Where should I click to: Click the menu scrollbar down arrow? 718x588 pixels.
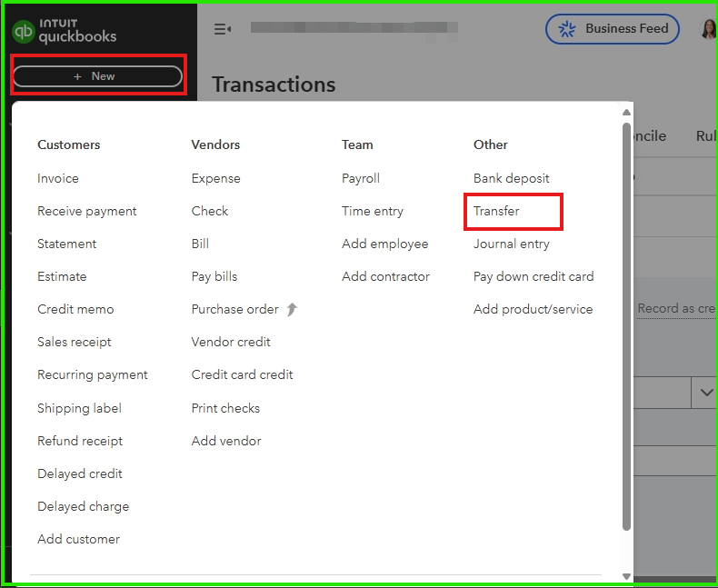pos(627,576)
